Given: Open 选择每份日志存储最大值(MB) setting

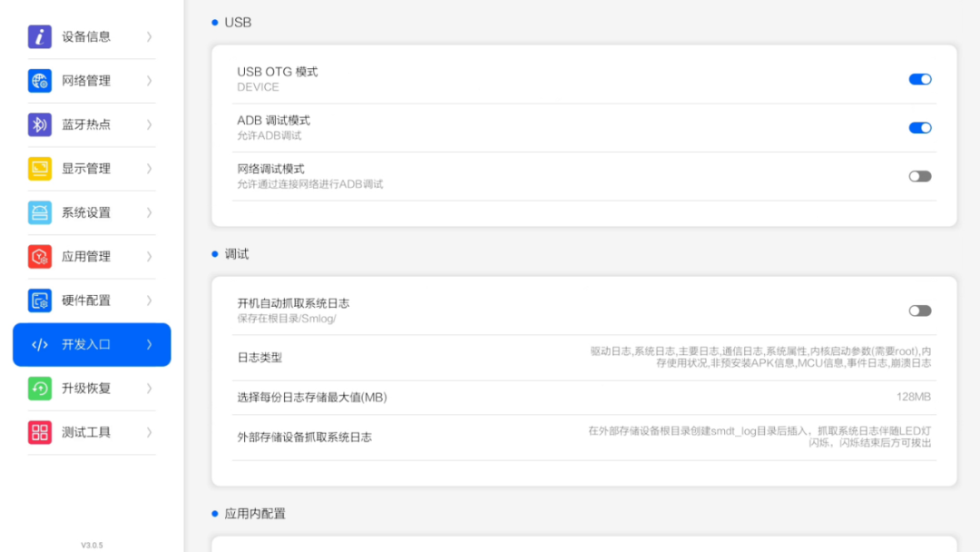Looking at the screenshot, I should tap(583, 398).
